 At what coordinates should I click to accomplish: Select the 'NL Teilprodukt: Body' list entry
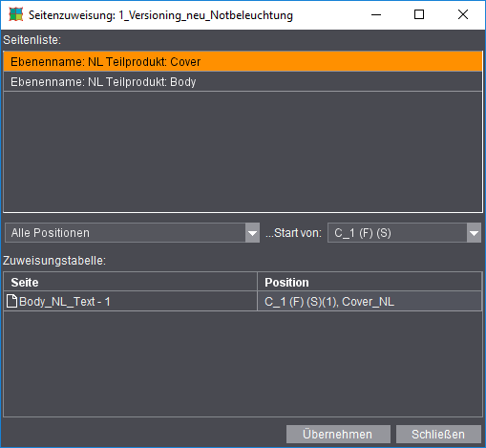243,81
